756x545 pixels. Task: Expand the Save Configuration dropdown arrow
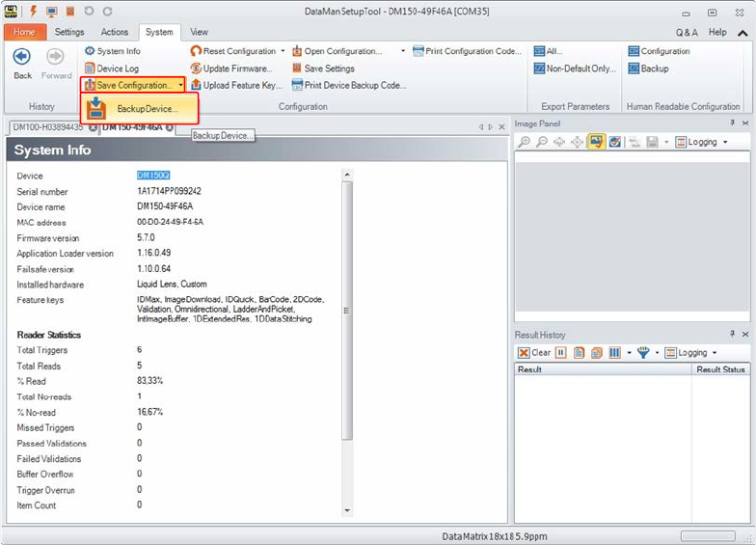(180, 86)
